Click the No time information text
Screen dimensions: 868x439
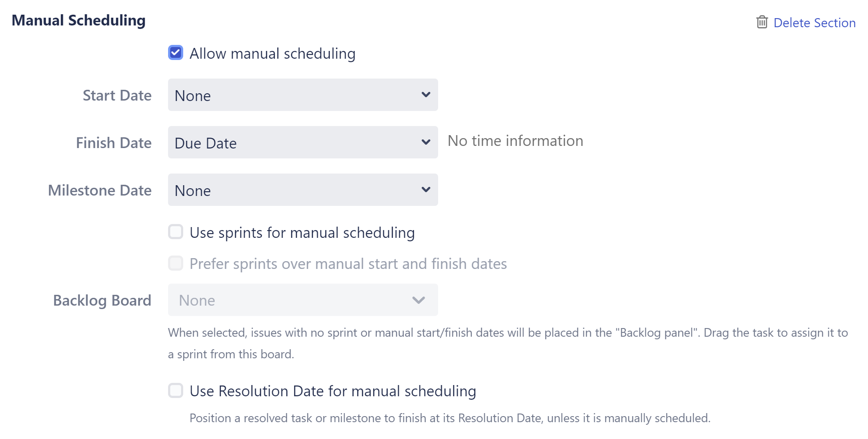(515, 140)
